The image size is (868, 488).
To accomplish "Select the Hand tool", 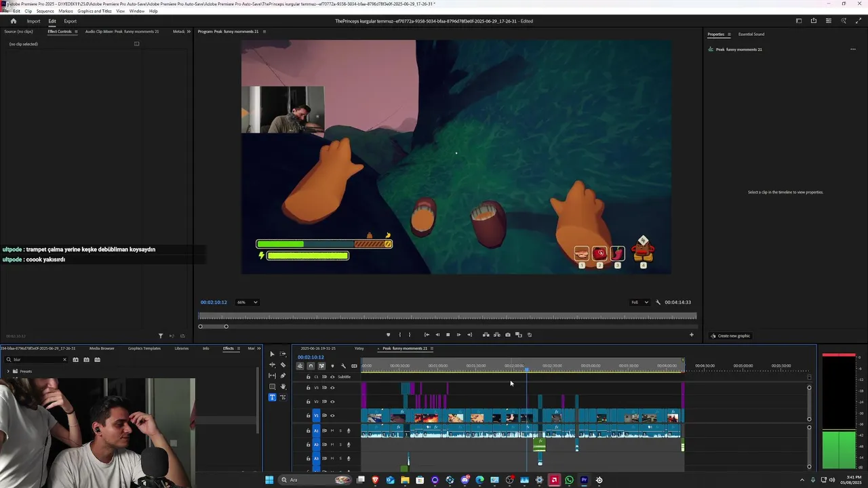I will pos(283,386).
